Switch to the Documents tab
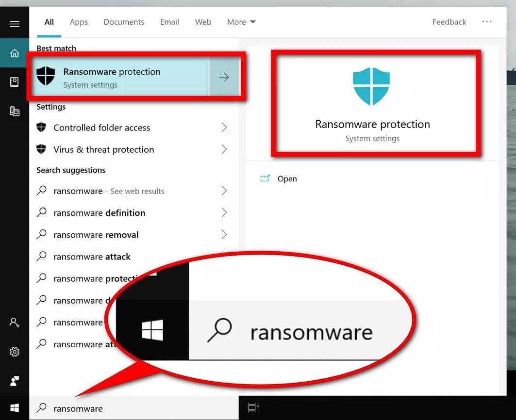Image resolution: width=516 pixels, height=420 pixels. [x=123, y=22]
